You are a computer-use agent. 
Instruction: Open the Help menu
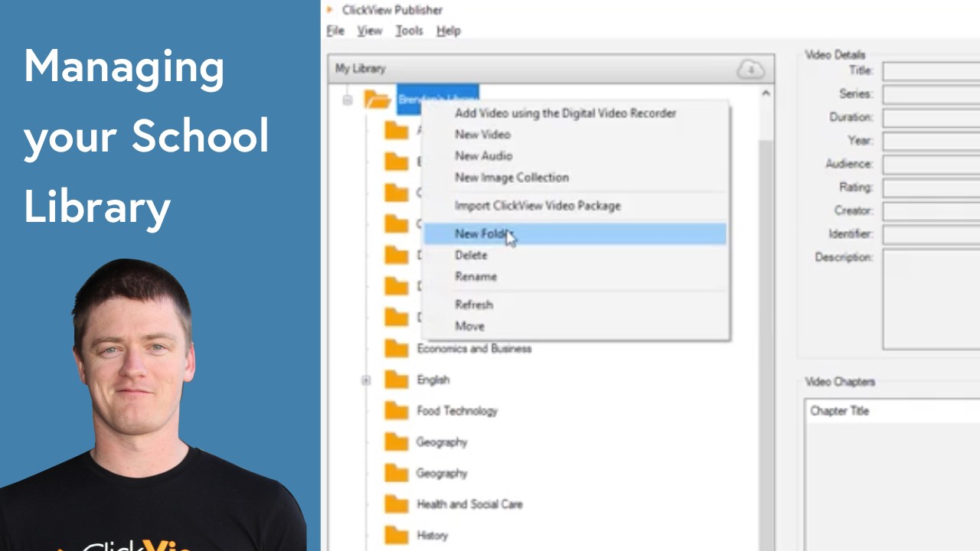(449, 31)
